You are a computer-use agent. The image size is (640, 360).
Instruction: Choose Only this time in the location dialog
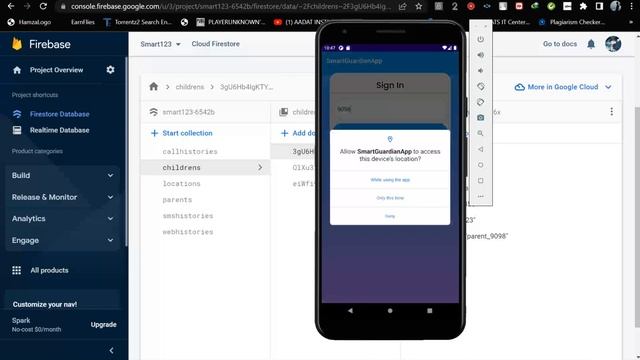click(x=390, y=198)
